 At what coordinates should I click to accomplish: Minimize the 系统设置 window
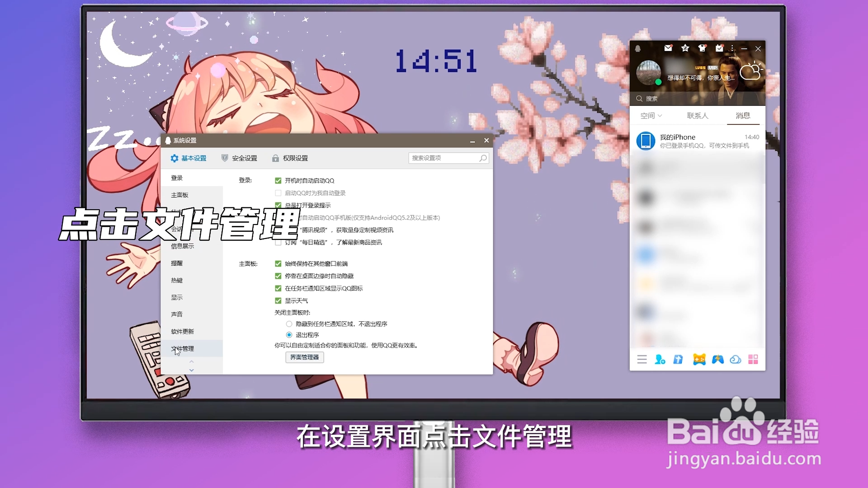(x=472, y=141)
